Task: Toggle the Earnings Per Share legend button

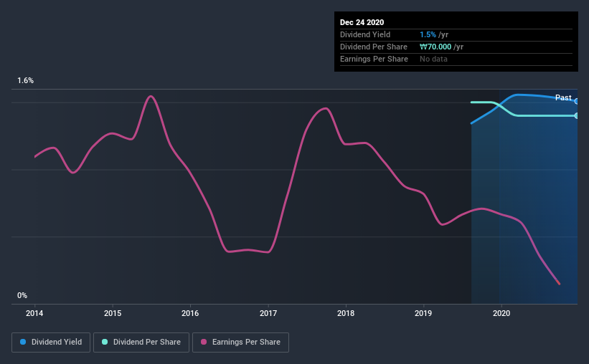Action: [x=240, y=343]
